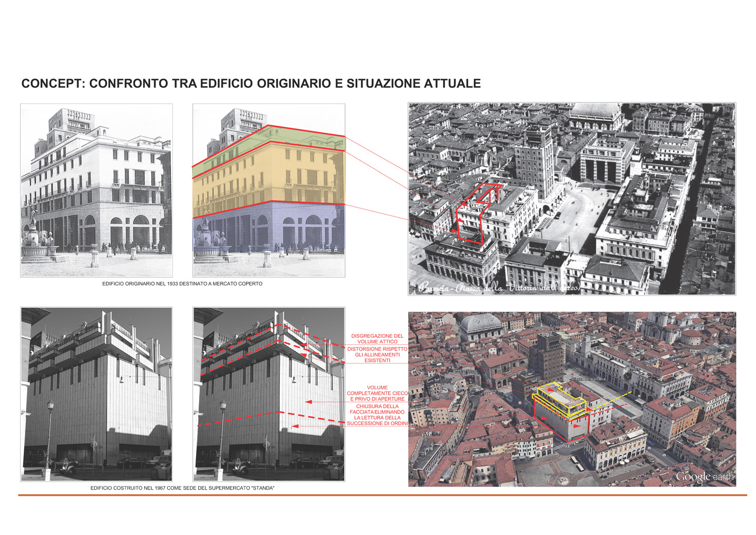This screenshot has width=756, height=535.
Task: Open the 1933 original building photograph
Action: pyautogui.click(x=96, y=191)
